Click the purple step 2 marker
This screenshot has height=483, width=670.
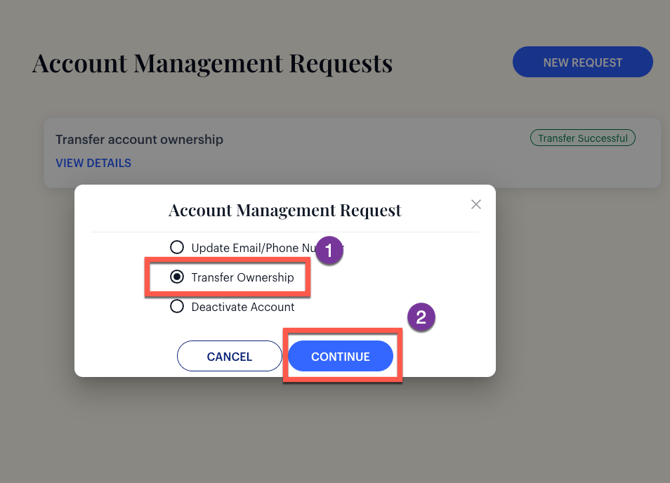[x=421, y=318]
